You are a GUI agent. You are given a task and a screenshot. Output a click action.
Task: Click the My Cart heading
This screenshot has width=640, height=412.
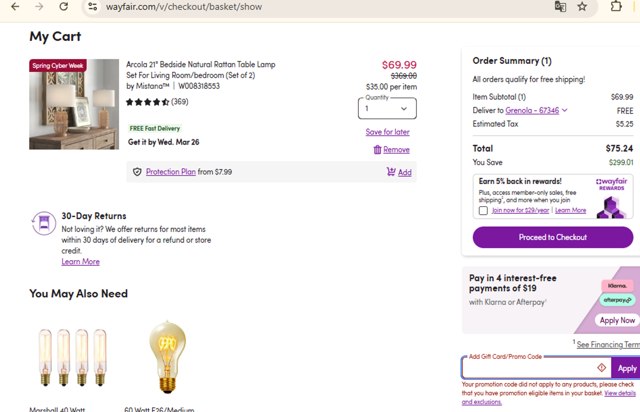tap(55, 37)
